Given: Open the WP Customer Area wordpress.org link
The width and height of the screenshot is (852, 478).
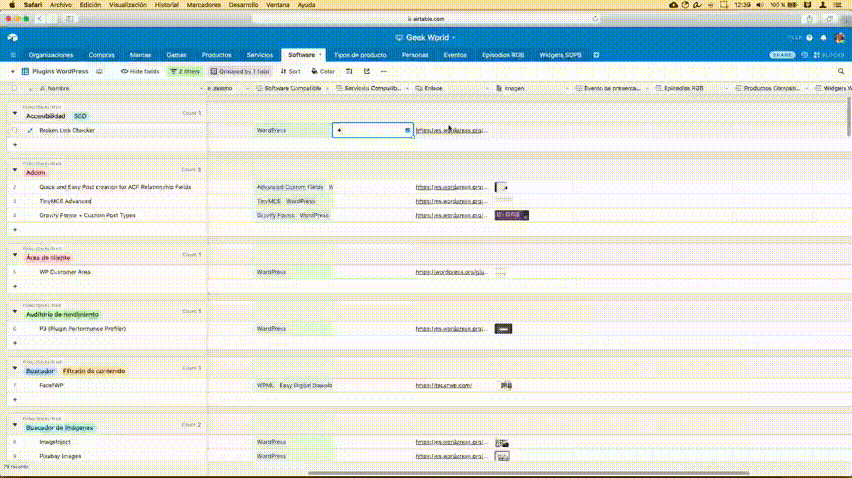Looking at the screenshot, I should coord(451,272).
